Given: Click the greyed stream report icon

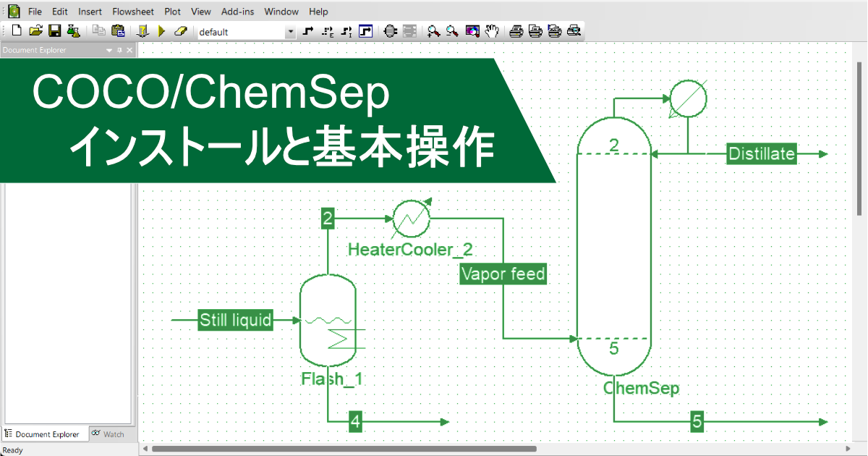Looking at the screenshot, I should pyautogui.click(x=410, y=31).
